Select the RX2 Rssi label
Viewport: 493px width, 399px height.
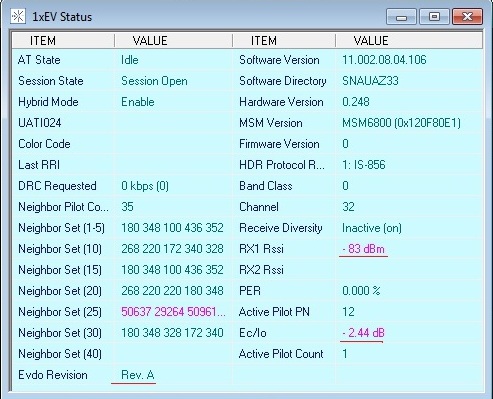pyautogui.click(x=261, y=270)
